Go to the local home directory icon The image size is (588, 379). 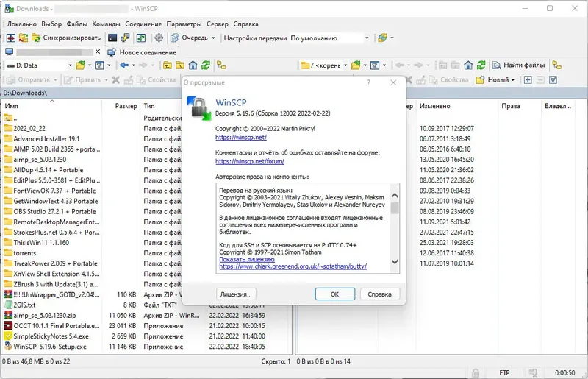(x=193, y=65)
